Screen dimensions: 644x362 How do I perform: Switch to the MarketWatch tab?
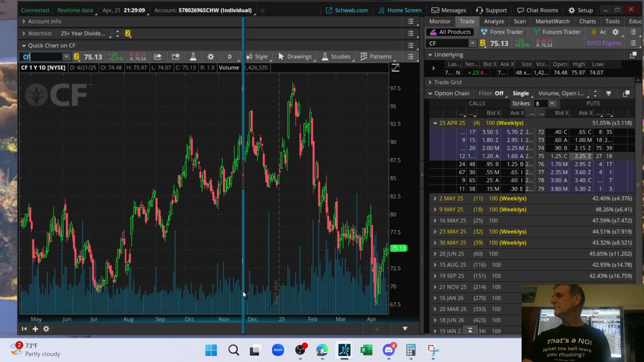coord(552,21)
